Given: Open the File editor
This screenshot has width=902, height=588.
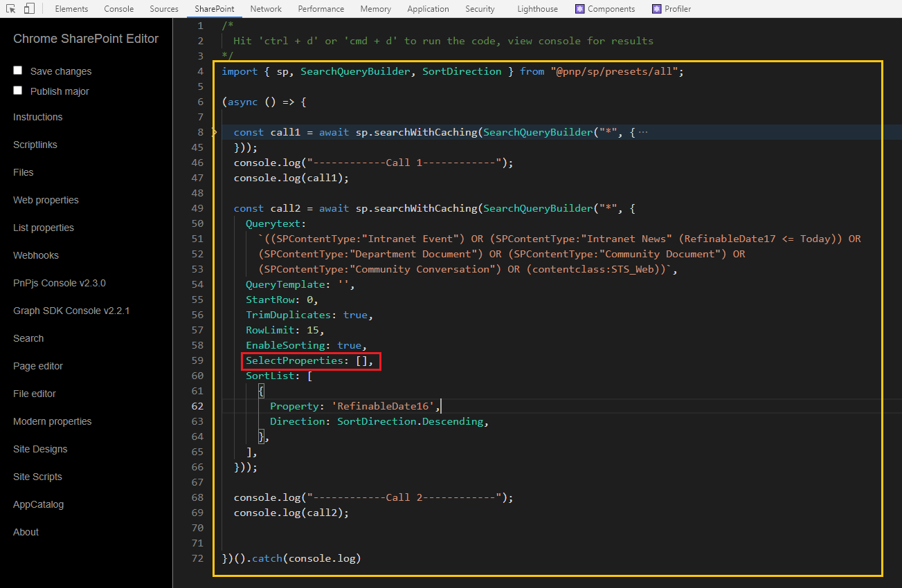Looking at the screenshot, I should point(35,394).
